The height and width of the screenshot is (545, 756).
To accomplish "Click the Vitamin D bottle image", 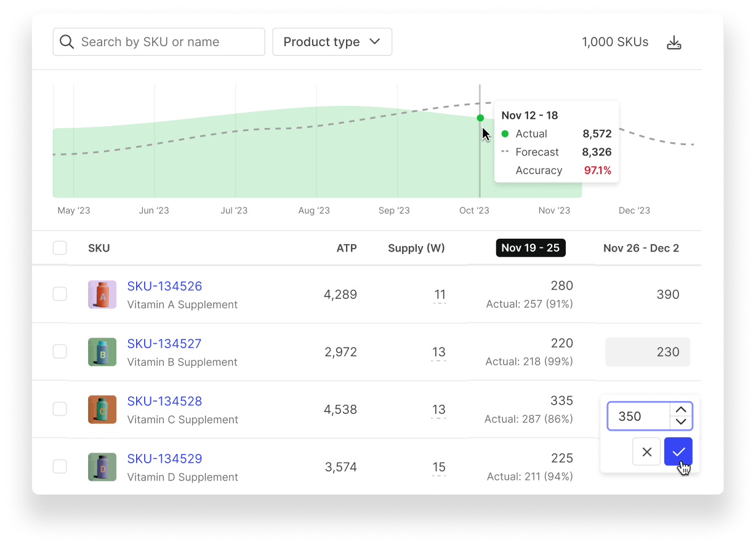I will 102,467.
